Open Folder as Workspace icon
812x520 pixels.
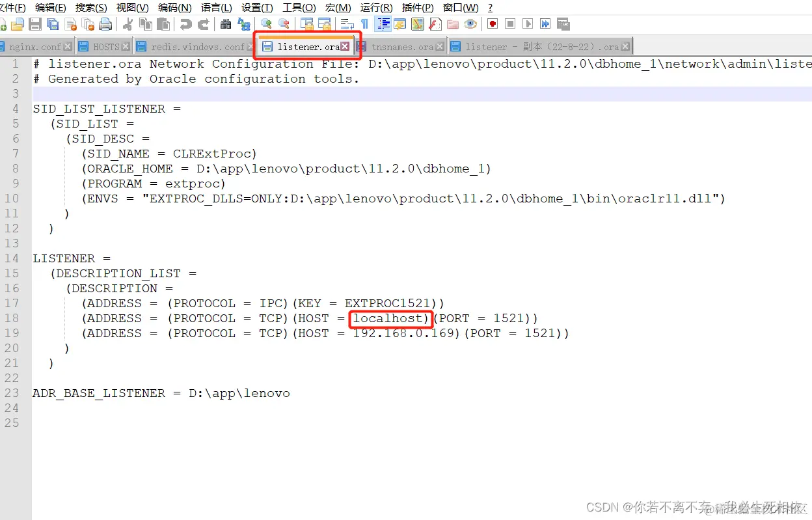point(452,24)
